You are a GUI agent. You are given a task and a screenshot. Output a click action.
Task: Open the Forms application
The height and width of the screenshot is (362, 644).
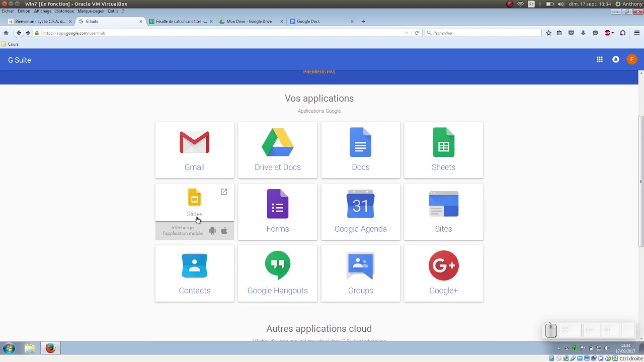[278, 212]
